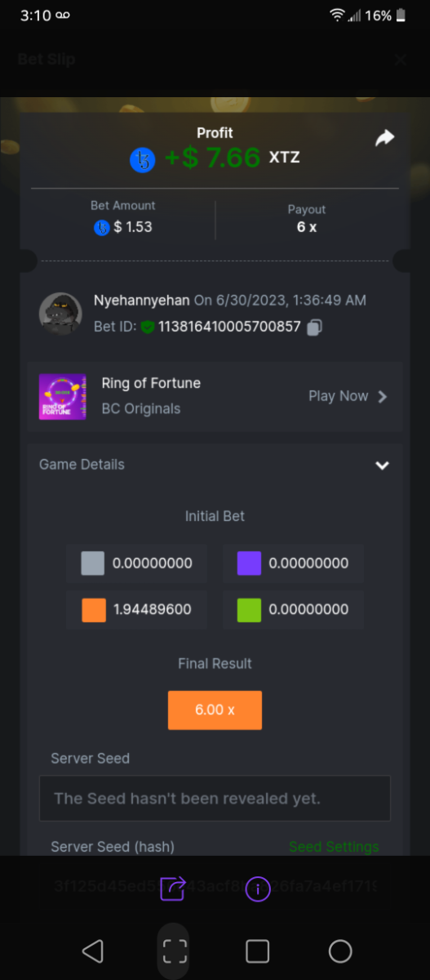Tap the Play Now link
The image size is (430, 980).
[x=338, y=396]
